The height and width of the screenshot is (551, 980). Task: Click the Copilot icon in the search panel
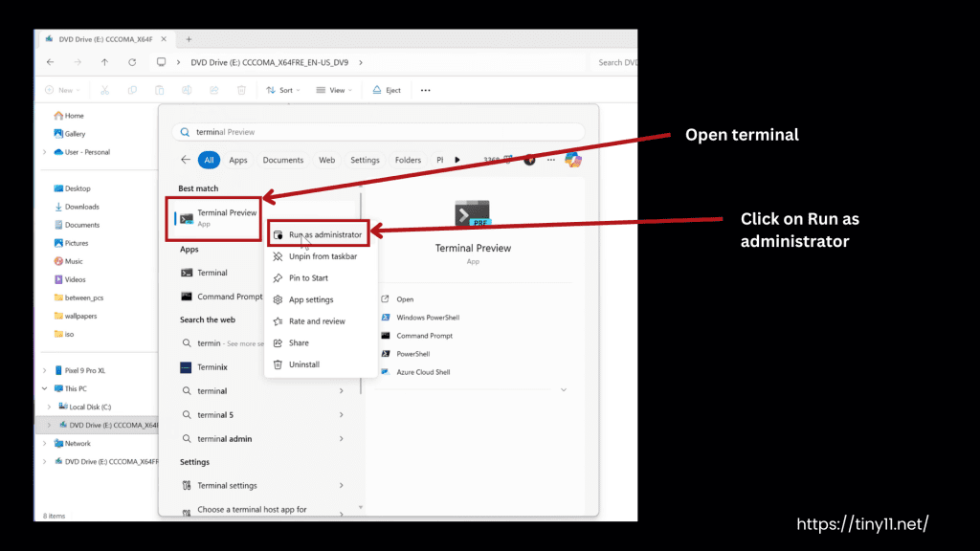pos(573,160)
